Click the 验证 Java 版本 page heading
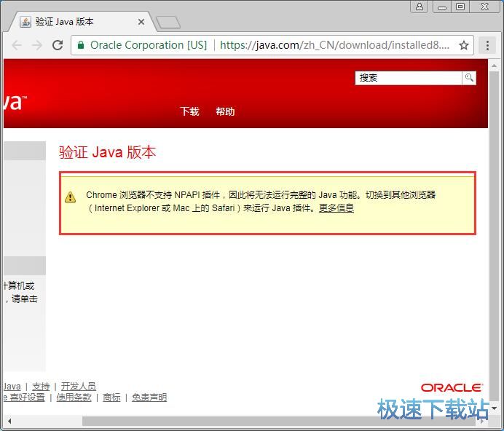 (x=108, y=152)
